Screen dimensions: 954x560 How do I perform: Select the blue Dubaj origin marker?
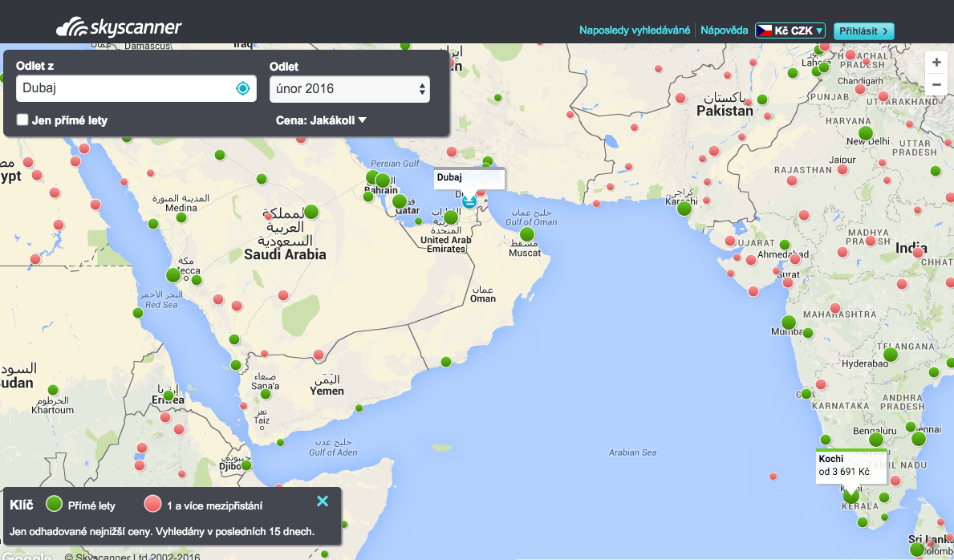coord(469,201)
